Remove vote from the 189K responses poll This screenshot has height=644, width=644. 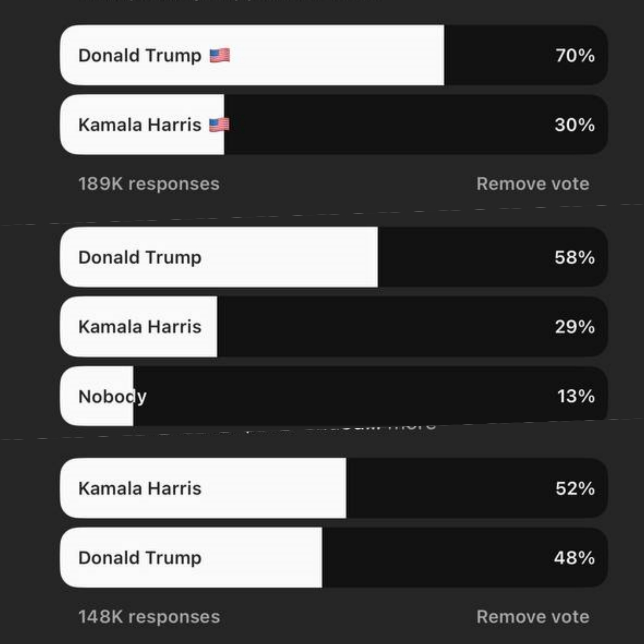[x=533, y=184]
